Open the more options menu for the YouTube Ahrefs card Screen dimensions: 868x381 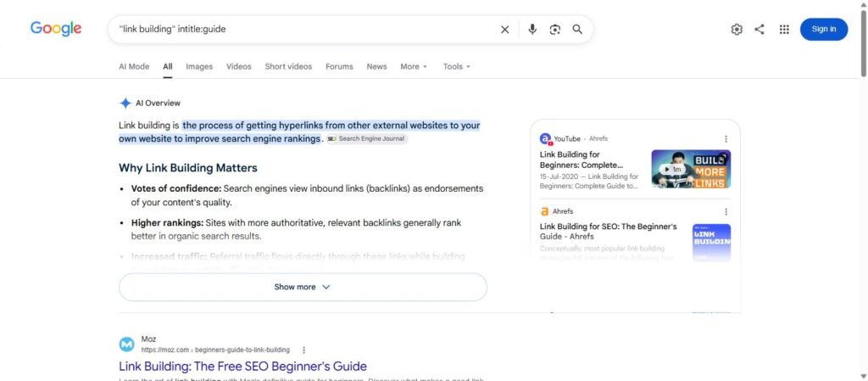coord(726,139)
